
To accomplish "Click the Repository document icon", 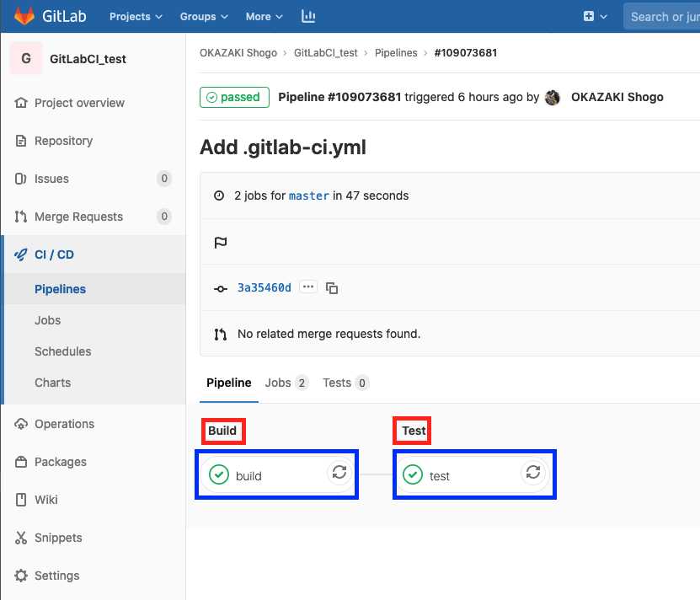I will click(21, 141).
